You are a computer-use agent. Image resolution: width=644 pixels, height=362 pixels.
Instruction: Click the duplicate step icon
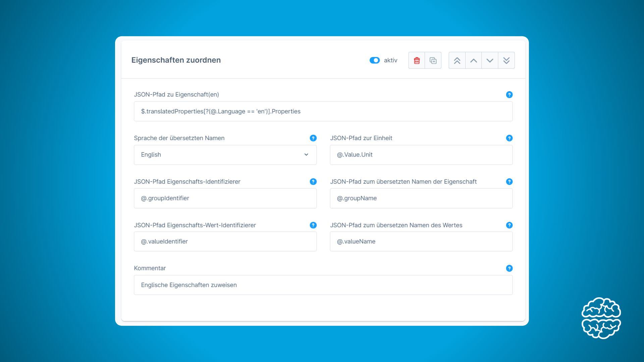433,60
